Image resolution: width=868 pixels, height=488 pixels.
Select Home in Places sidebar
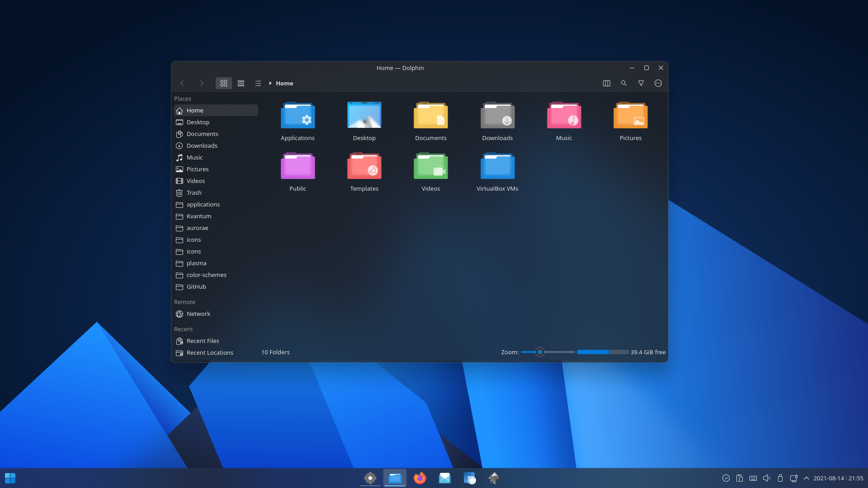[x=216, y=110]
